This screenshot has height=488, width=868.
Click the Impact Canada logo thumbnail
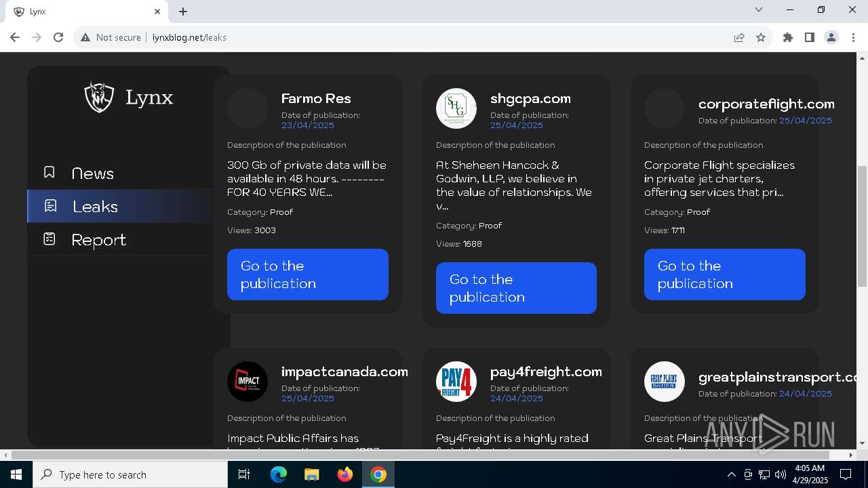[248, 382]
